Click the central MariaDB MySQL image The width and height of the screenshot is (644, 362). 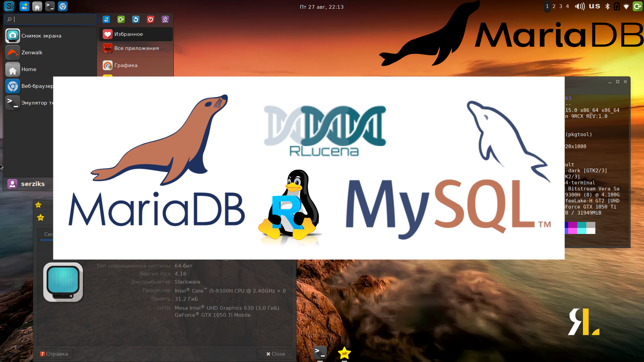click(x=309, y=168)
